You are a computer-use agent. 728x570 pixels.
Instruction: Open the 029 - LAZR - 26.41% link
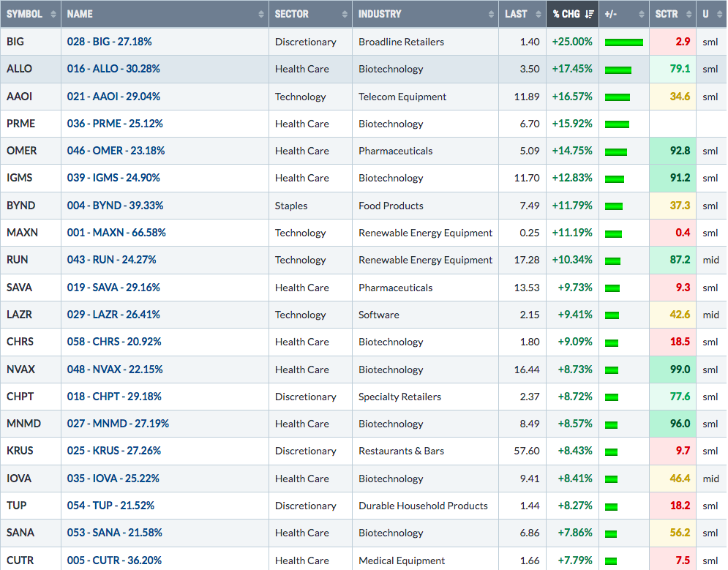(113, 314)
